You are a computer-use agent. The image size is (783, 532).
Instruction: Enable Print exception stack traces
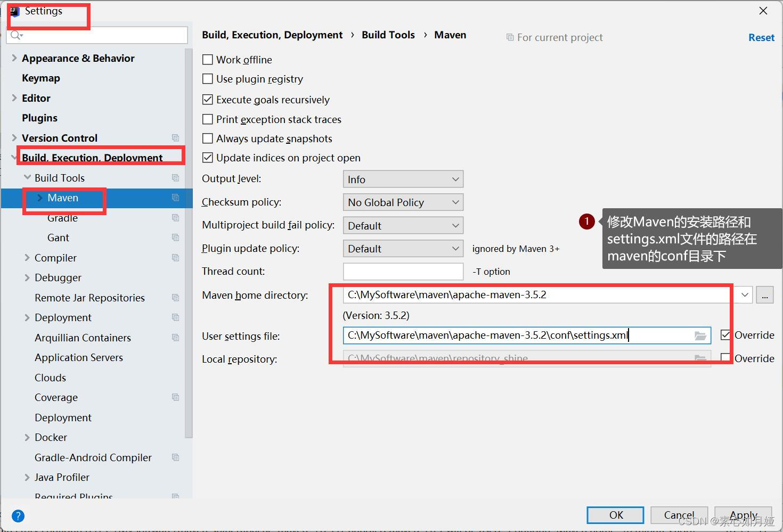(x=208, y=119)
